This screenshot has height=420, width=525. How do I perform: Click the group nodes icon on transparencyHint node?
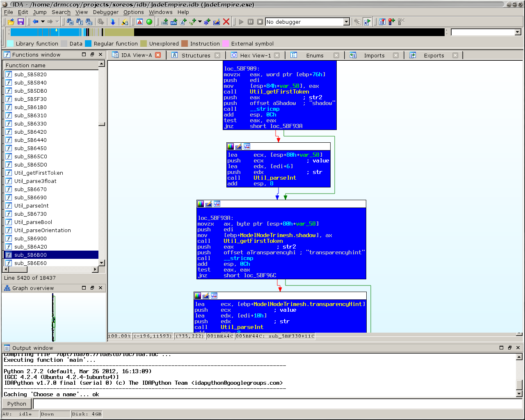(x=214, y=296)
